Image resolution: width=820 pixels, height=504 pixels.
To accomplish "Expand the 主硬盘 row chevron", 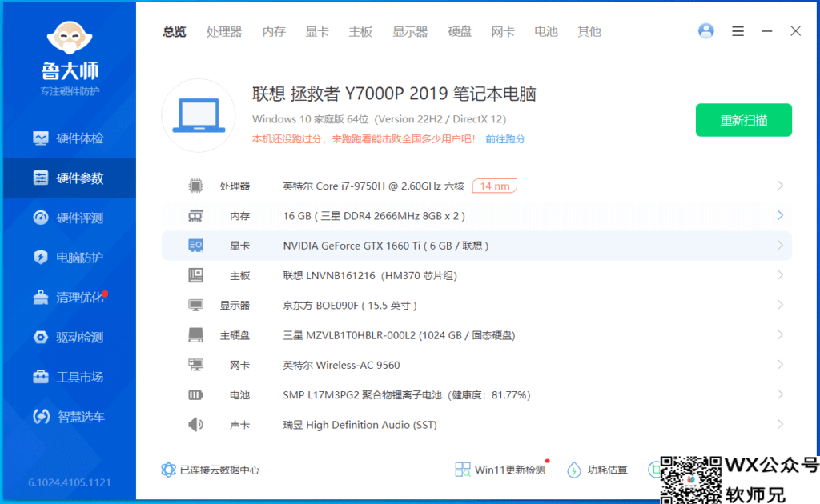I will [x=780, y=334].
